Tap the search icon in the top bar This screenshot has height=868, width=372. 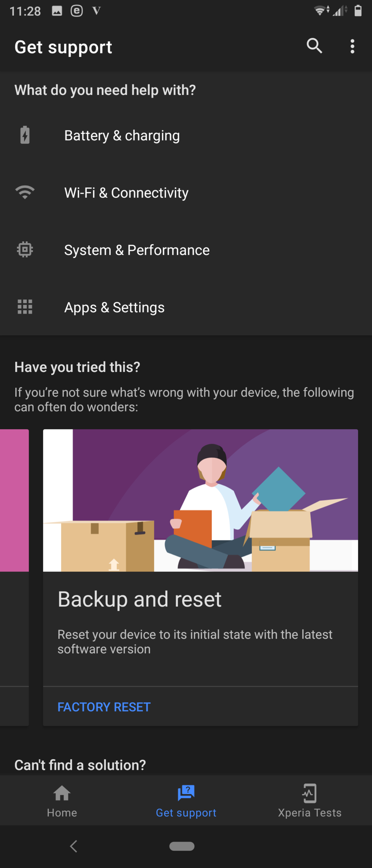pyautogui.click(x=314, y=46)
